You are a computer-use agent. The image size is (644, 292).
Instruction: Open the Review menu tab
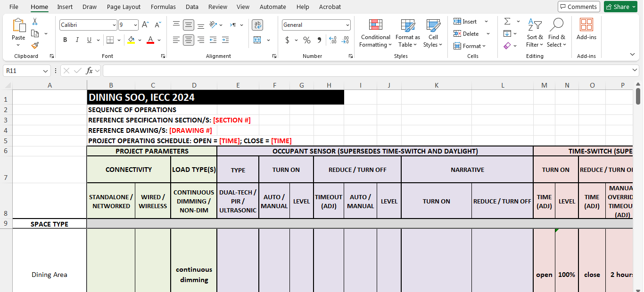click(217, 7)
